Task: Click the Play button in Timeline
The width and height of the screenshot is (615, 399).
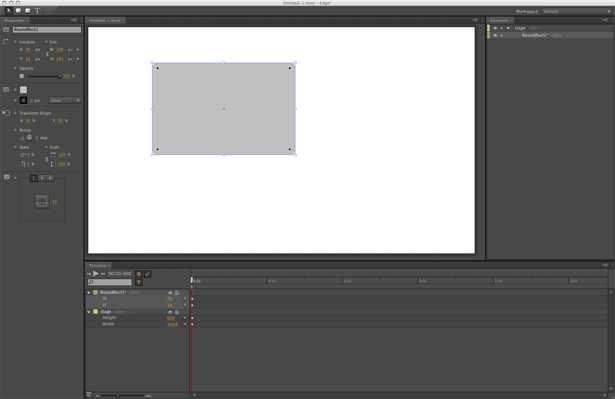Action: point(96,273)
